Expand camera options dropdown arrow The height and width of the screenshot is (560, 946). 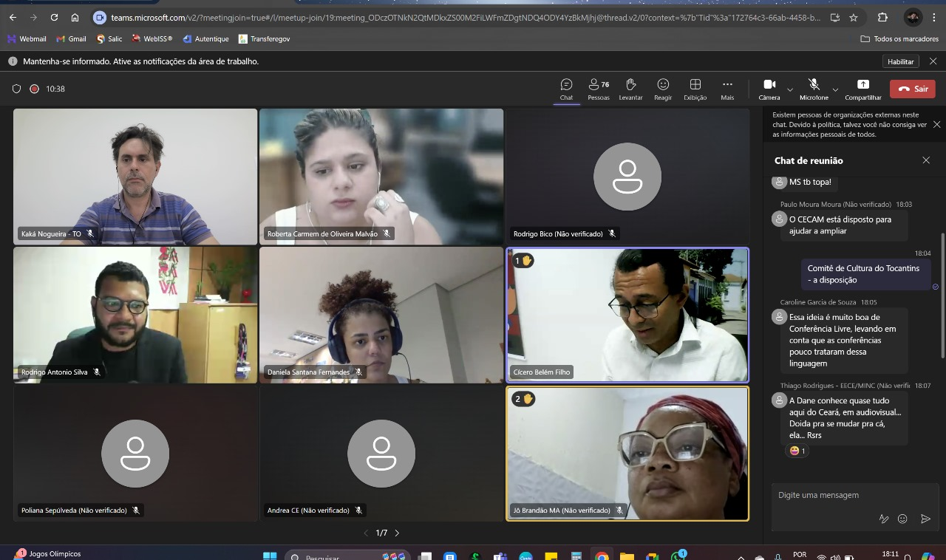point(790,89)
